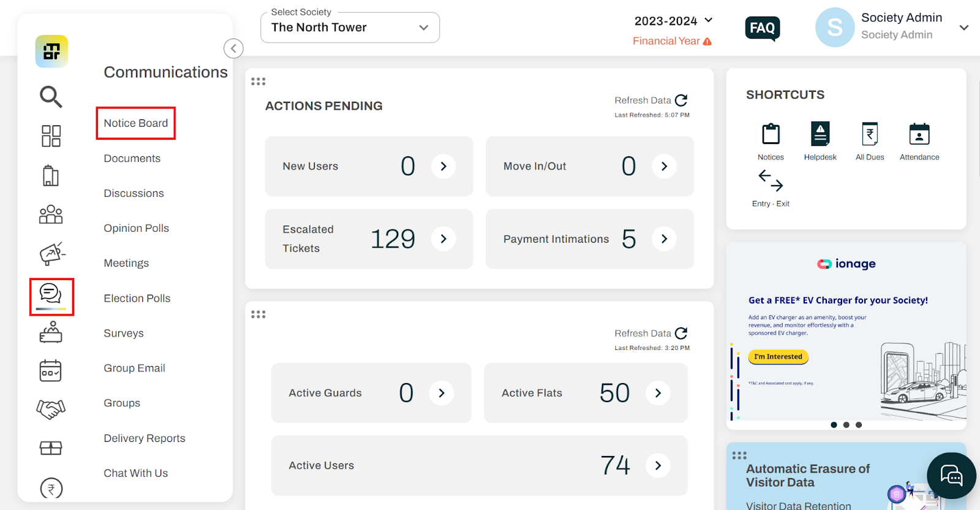Image resolution: width=980 pixels, height=510 pixels.
Task: Open the floating chat support button
Action: pyautogui.click(x=951, y=476)
